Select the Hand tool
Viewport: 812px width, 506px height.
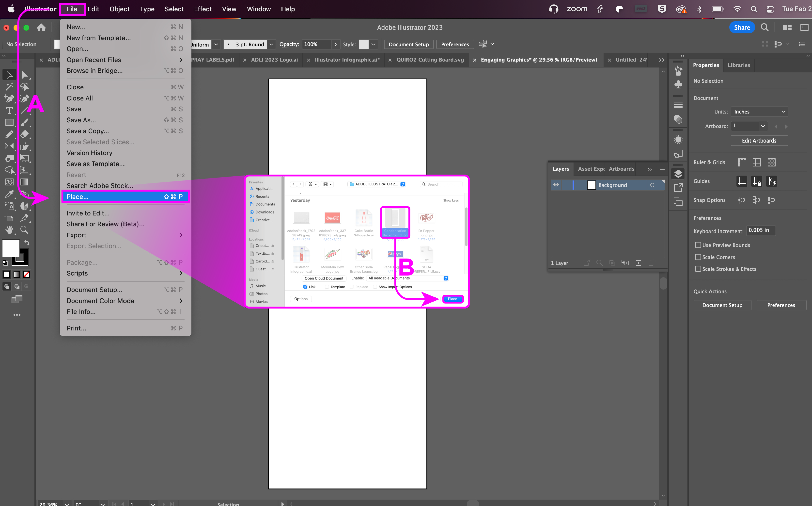[x=9, y=230]
